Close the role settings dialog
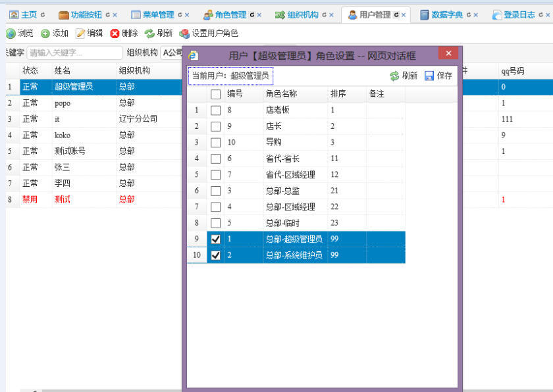 (448, 54)
